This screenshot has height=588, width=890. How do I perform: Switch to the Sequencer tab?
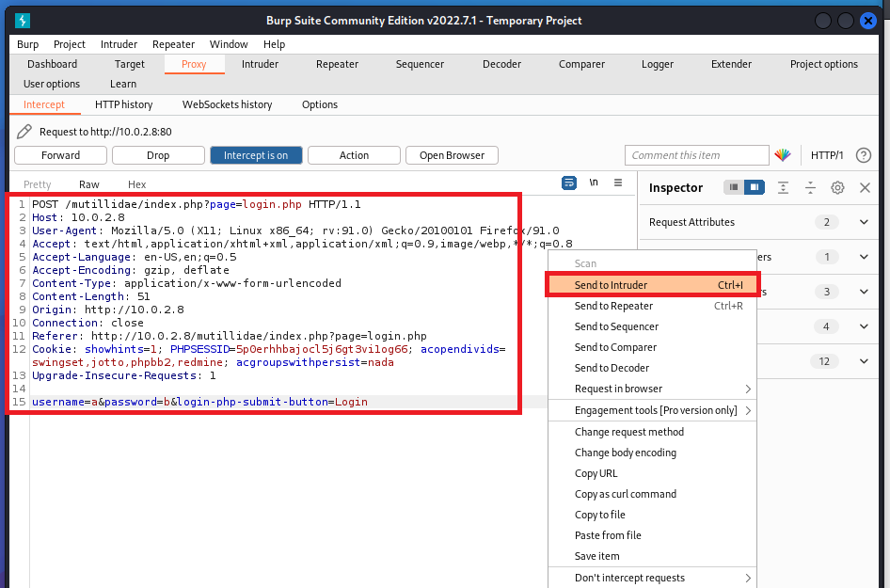tap(420, 64)
